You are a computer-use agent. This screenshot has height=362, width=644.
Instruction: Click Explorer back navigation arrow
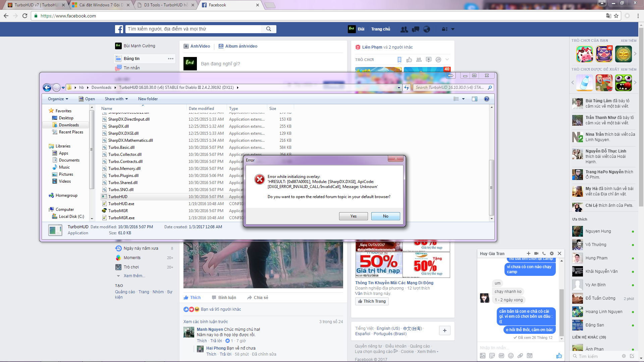tap(47, 88)
